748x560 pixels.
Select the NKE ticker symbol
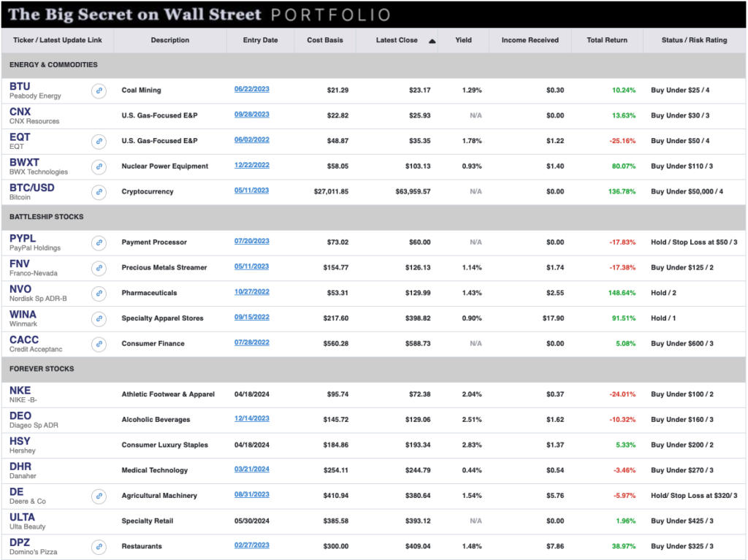click(x=20, y=390)
